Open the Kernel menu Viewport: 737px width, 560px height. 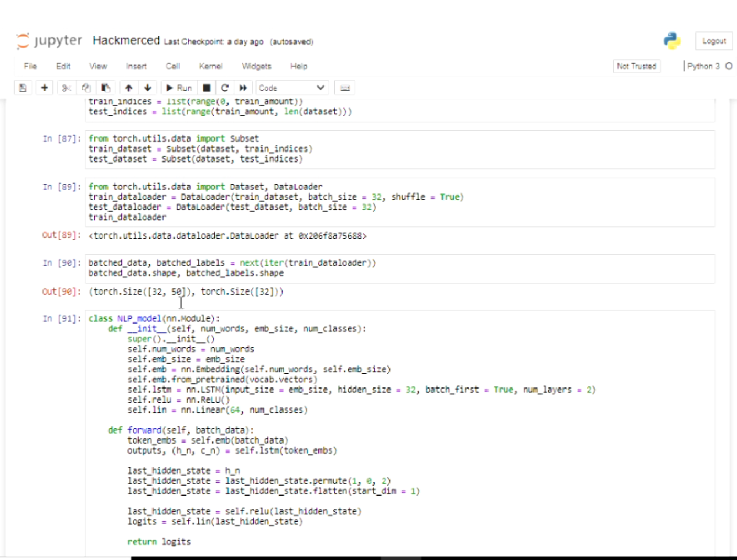(x=211, y=66)
